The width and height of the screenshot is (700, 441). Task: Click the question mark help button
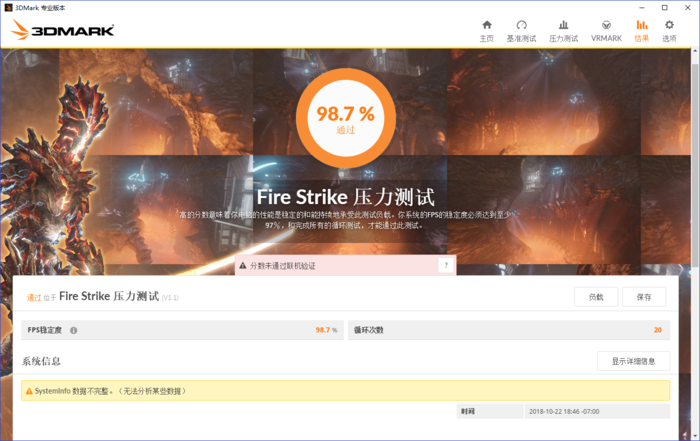tap(446, 265)
